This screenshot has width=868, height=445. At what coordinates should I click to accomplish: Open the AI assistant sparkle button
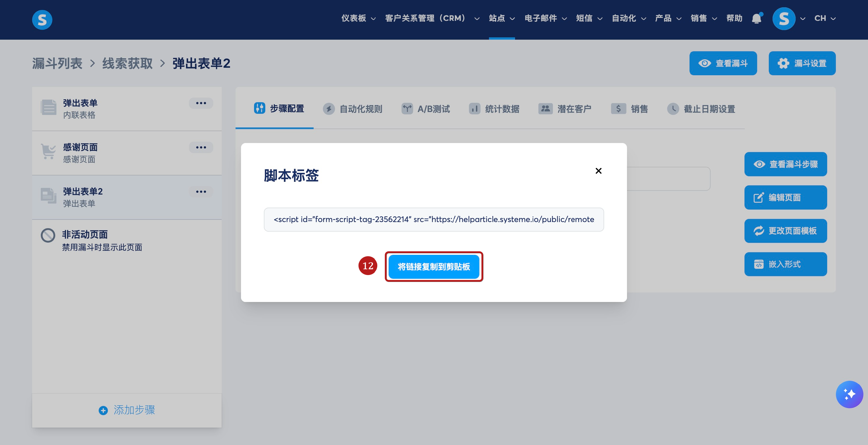(x=849, y=394)
